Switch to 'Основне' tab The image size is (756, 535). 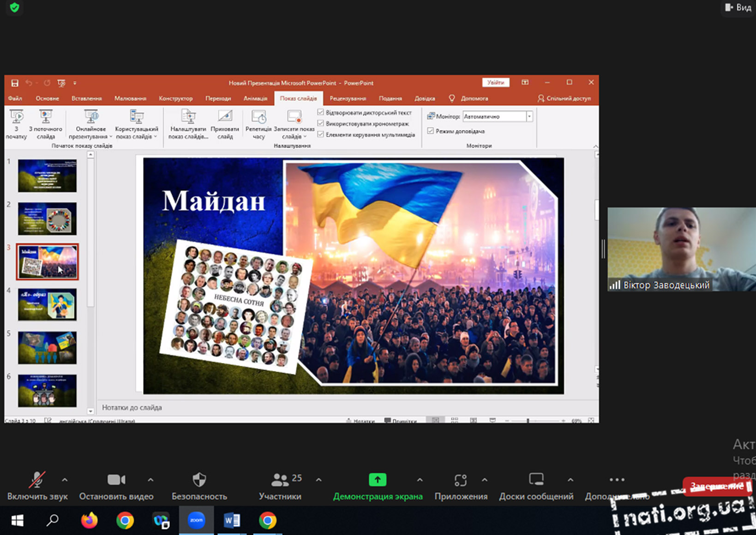[x=48, y=98]
